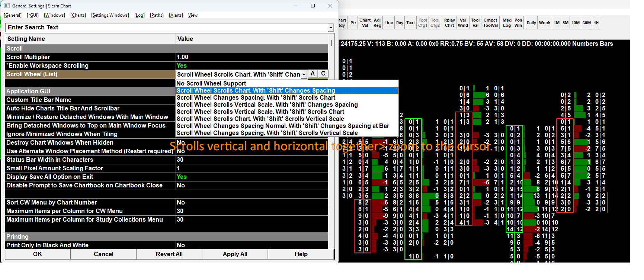The height and width of the screenshot is (280, 644).
Task: Open the [General] settings tab
Action: coord(13,15)
